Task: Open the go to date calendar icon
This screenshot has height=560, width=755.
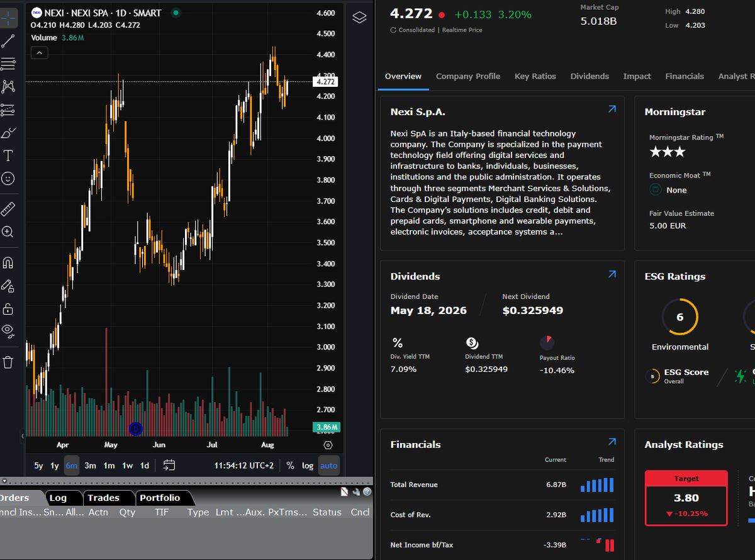Action: [x=169, y=466]
